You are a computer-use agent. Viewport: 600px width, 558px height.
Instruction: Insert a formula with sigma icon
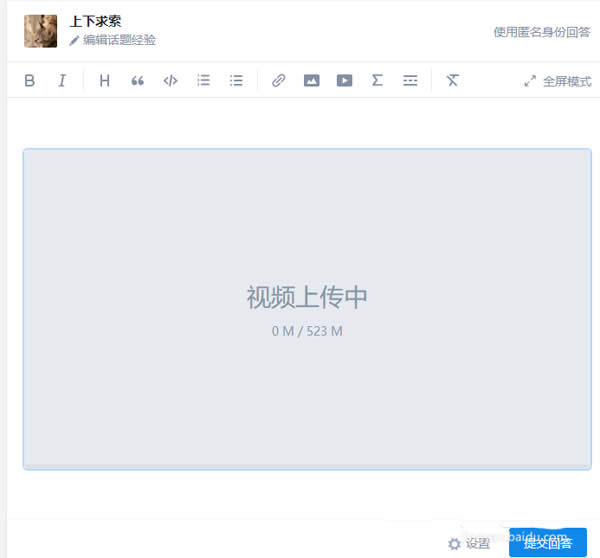pos(377,80)
